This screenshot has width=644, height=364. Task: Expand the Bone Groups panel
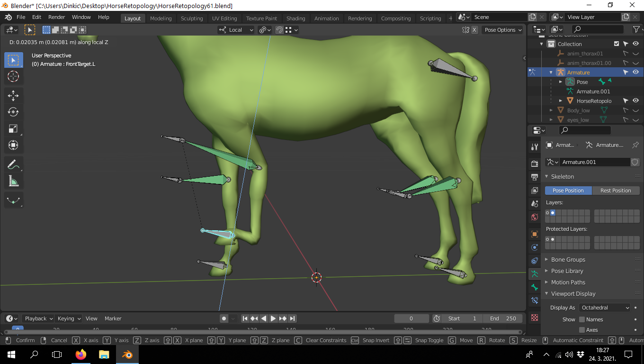pos(568,260)
